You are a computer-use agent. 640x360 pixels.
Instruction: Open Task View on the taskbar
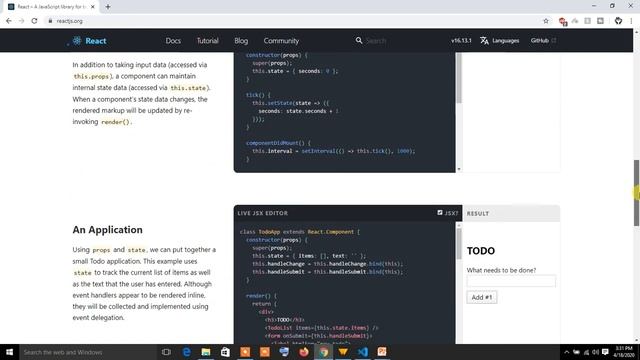point(166,352)
